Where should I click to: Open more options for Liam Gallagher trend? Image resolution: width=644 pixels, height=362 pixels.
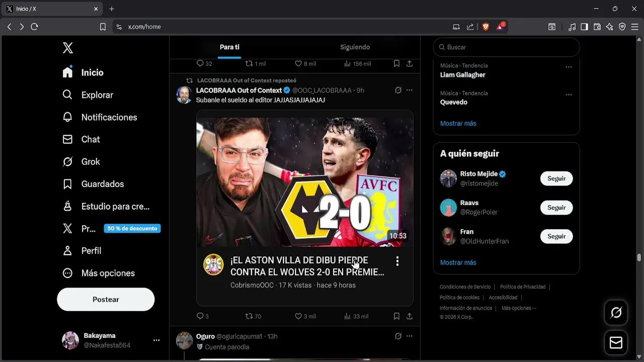coord(569,67)
